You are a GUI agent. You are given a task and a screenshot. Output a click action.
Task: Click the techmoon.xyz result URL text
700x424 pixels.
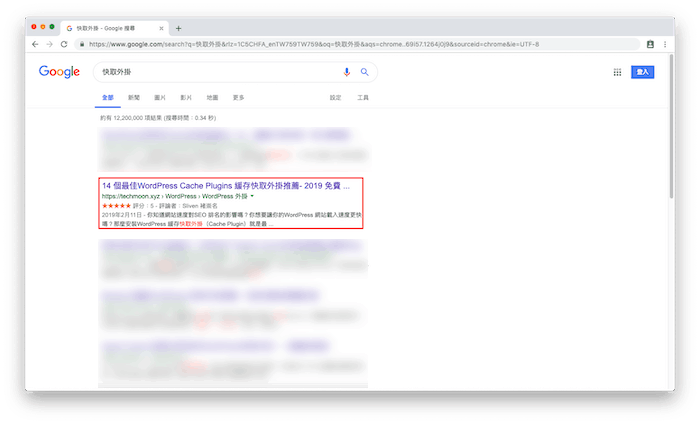coord(175,196)
